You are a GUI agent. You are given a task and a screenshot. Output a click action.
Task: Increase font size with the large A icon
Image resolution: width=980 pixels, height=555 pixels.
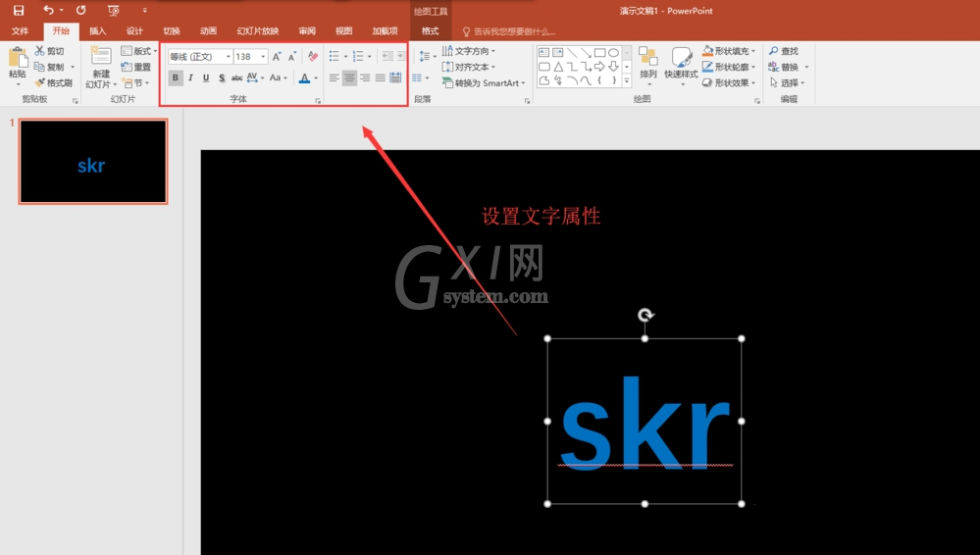pos(277,56)
